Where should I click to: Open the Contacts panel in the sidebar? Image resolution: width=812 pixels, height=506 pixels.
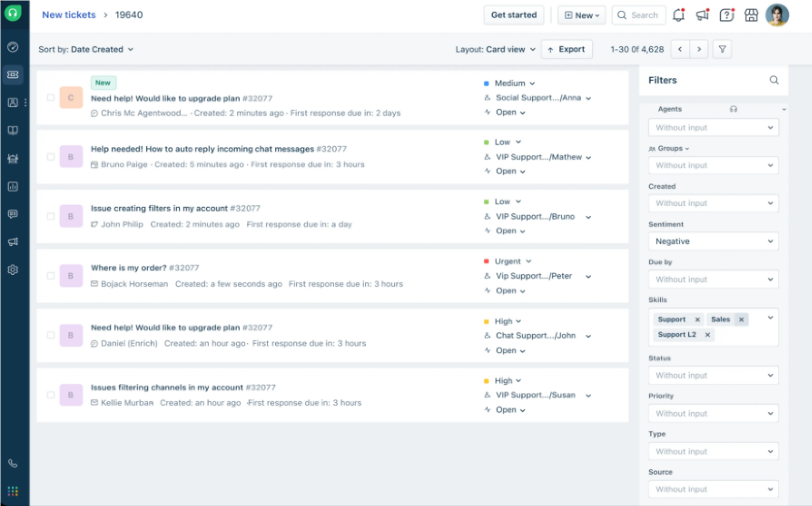12,102
